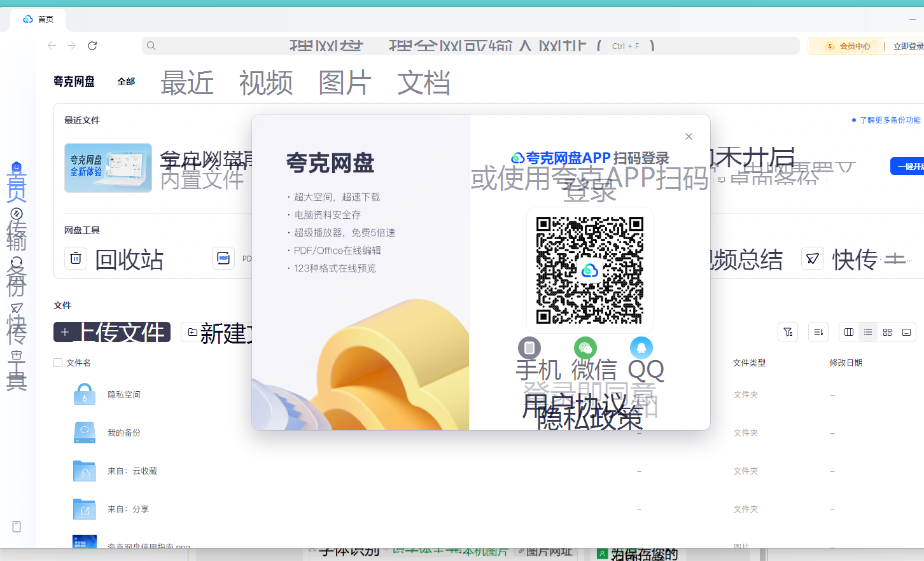Go back with the left arrow
The height and width of the screenshot is (561, 924).
[52, 46]
